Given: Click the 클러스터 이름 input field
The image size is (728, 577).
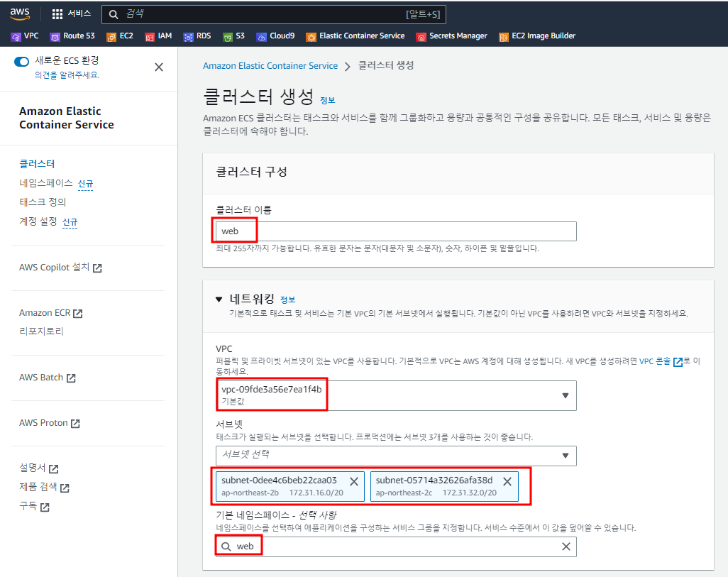Looking at the screenshot, I should pos(396,231).
